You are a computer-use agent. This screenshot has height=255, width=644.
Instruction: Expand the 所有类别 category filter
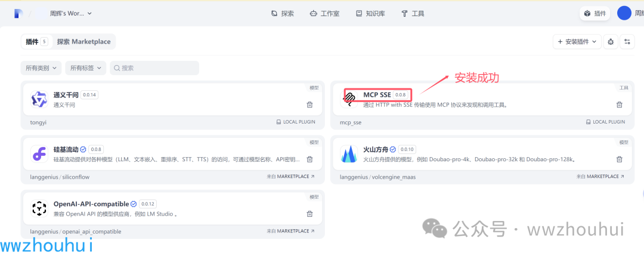tap(41, 68)
